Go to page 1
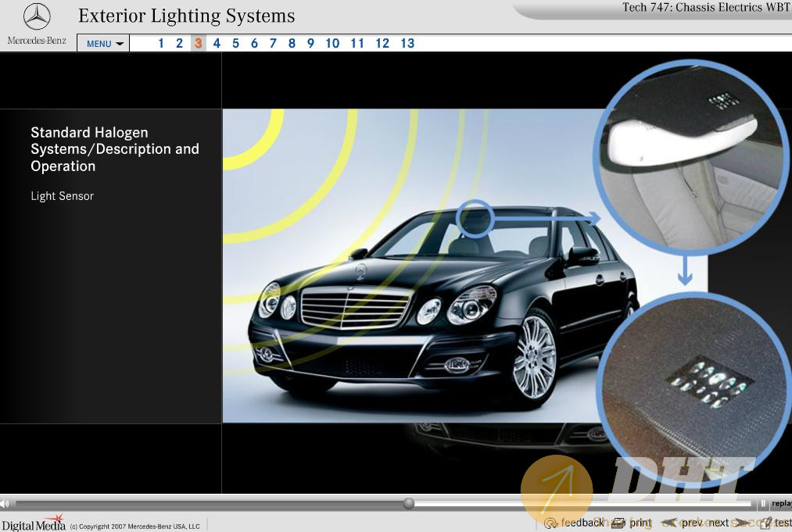This screenshot has width=792, height=532. [x=160, y=44]
